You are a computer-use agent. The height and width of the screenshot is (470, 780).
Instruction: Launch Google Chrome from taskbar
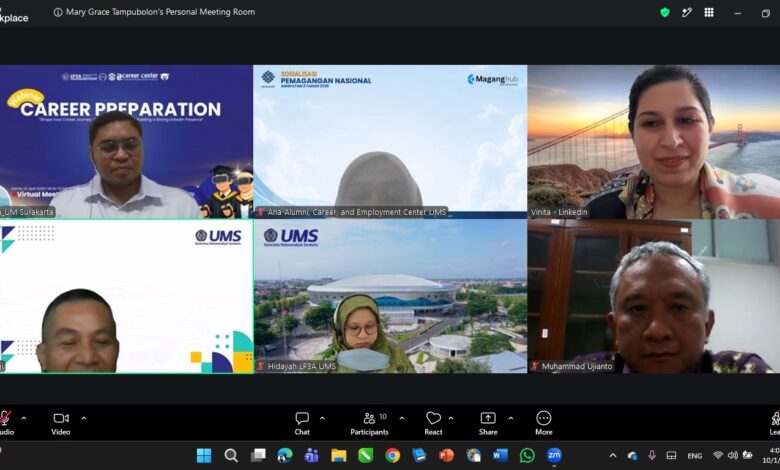point(392,455)
